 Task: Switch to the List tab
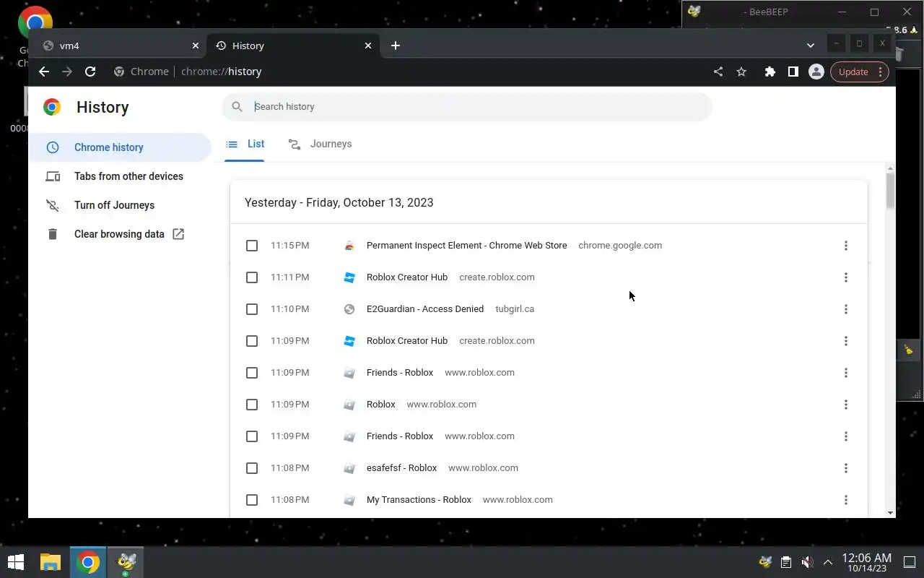click(x=245, y=144)
